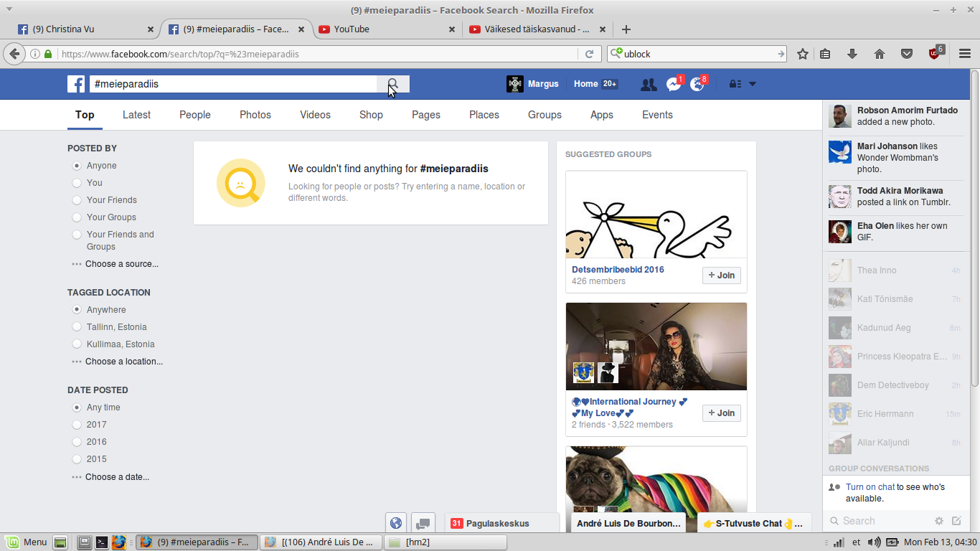Switch to the Videos tab
Viewport: 980px width, 551px height.
315,115
